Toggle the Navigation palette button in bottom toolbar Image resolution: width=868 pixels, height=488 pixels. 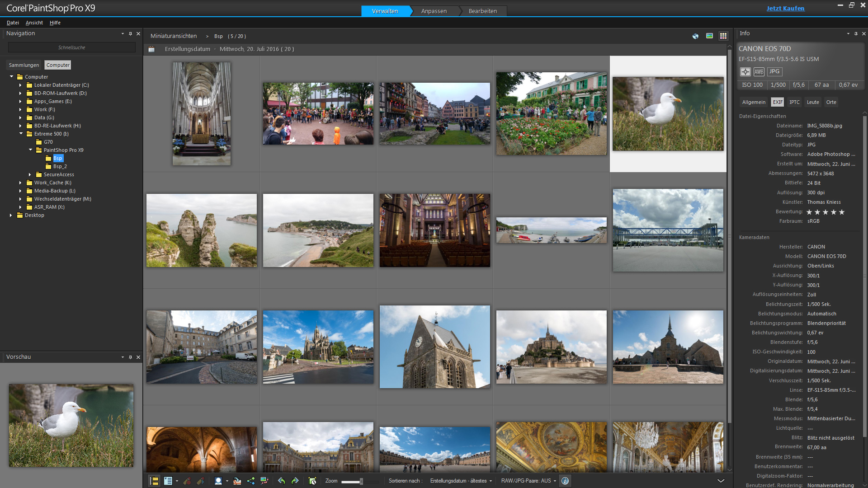point(154,481)
